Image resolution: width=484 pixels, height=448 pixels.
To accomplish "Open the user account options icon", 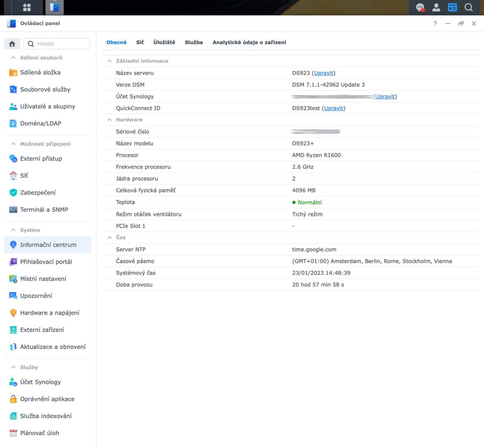I will [x=436, y=8].
